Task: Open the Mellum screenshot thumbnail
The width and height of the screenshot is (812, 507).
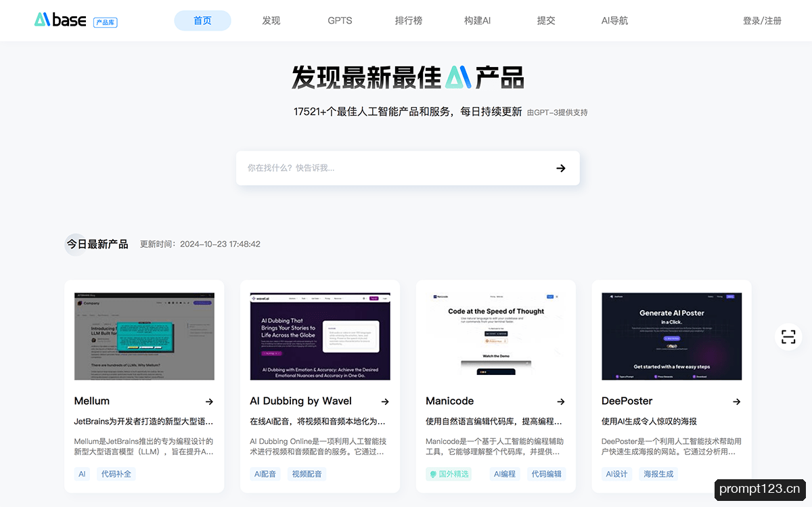Action: tap(144, 336)
